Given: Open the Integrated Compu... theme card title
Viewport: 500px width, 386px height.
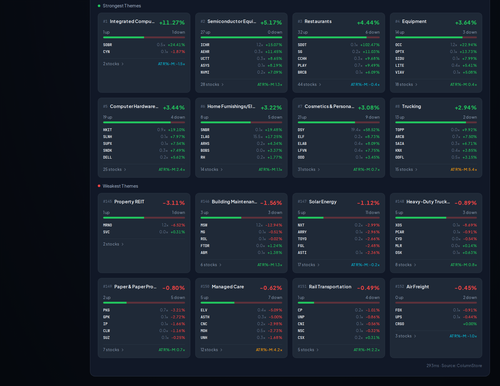Looking at the screenshot, I should pyautogui.click(x=132, y=21).
